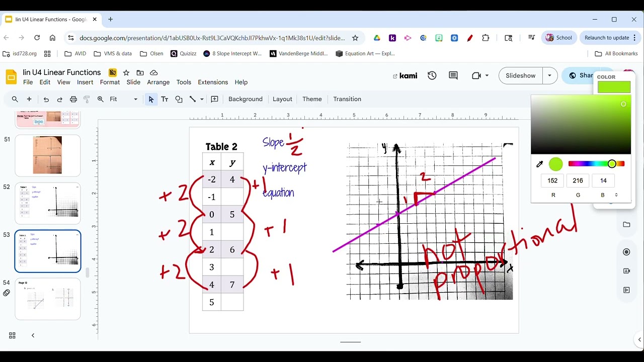Start the Slideshow
This screenshot has height=362, width=644.
(521, 75)
